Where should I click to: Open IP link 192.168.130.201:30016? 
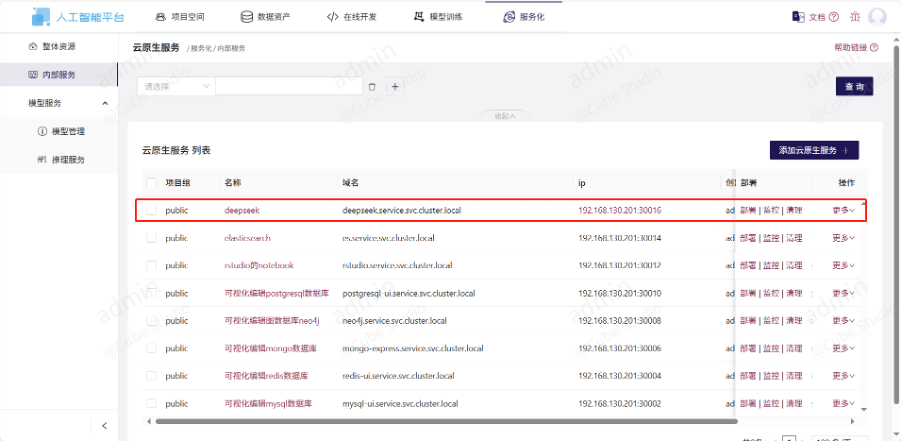click(x=620, y=211)
